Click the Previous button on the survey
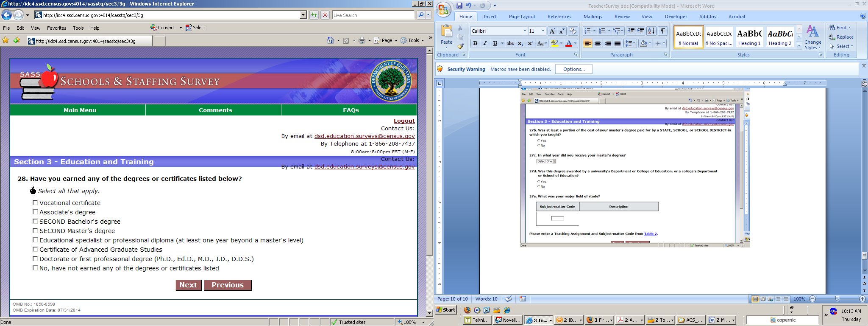The image size is (868, 326). pyautogui.click(x=228, y=285)
